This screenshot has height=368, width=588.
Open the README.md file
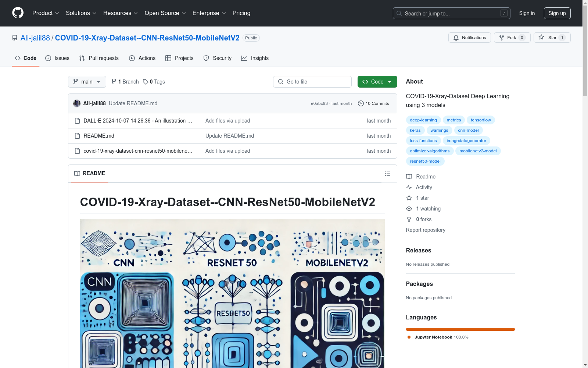tap(99, 136)
